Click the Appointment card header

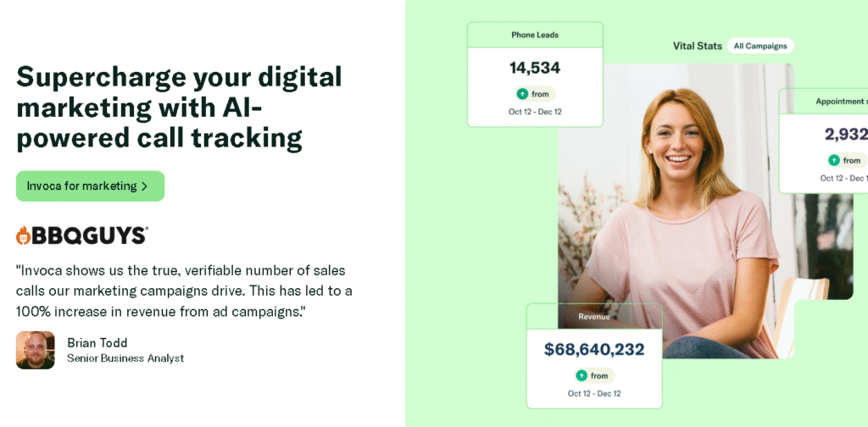click(x=839, y=101)
